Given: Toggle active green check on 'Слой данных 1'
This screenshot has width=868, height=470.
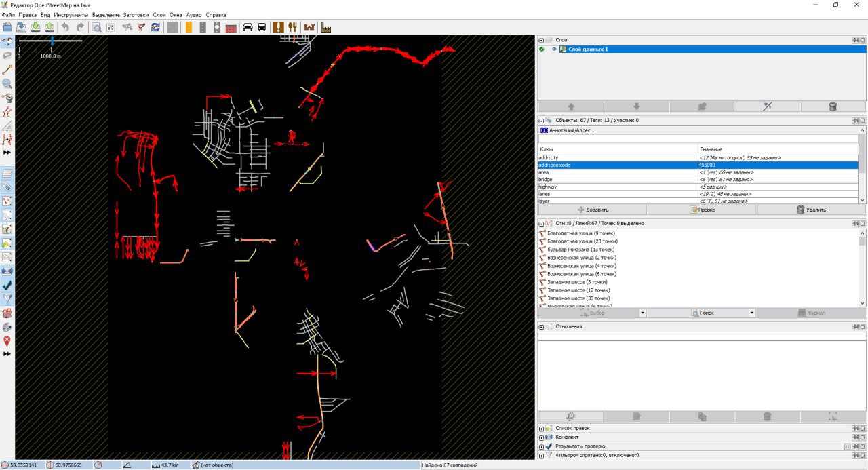Looking at the screenshot, I should point(542,50).
